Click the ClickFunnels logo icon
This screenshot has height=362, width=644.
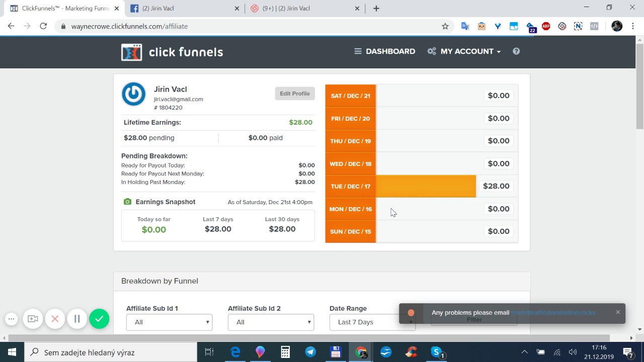pyautogui.click(x=131, y=52)
